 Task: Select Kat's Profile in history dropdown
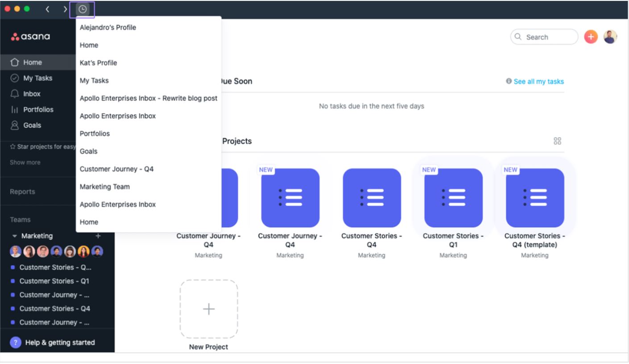[149, 63]
